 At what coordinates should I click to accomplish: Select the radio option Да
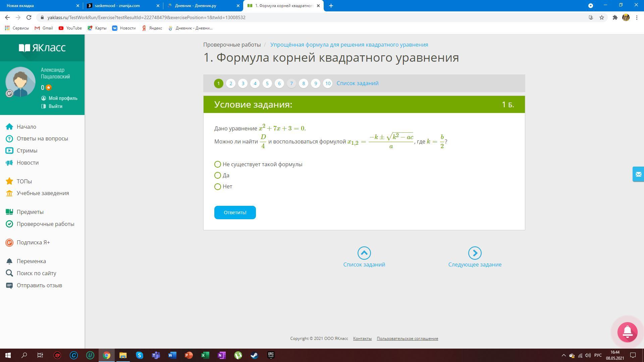pos(218,176)
